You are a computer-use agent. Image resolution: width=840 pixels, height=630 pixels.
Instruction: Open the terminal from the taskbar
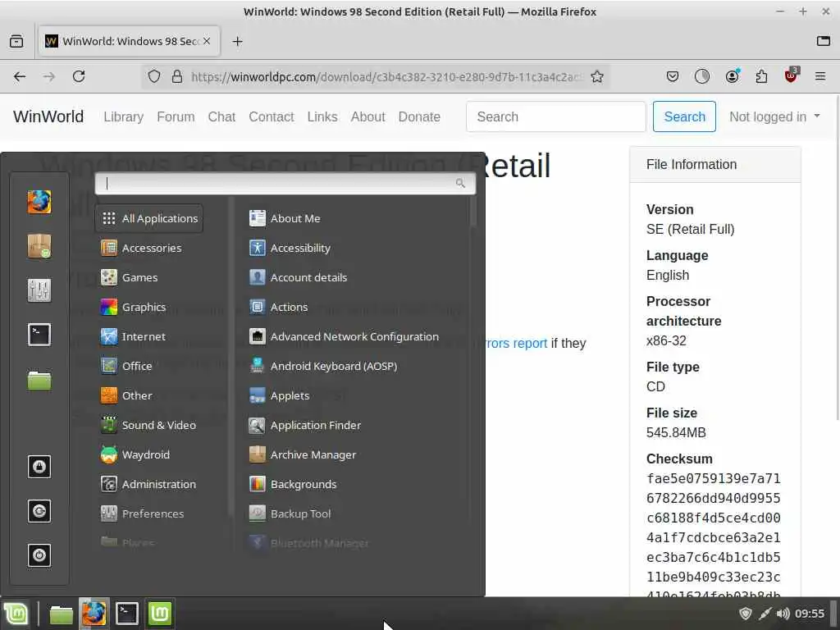(x=127, y=614)
